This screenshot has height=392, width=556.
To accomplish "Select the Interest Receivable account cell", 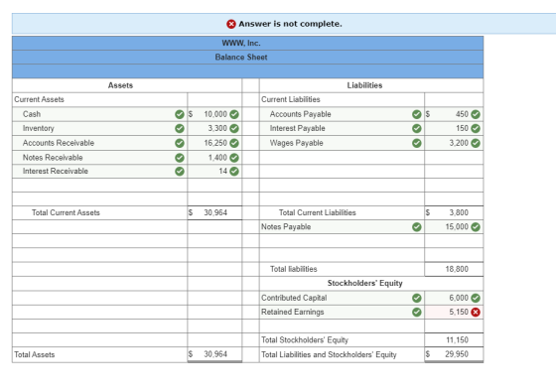I will coord(99,171).
